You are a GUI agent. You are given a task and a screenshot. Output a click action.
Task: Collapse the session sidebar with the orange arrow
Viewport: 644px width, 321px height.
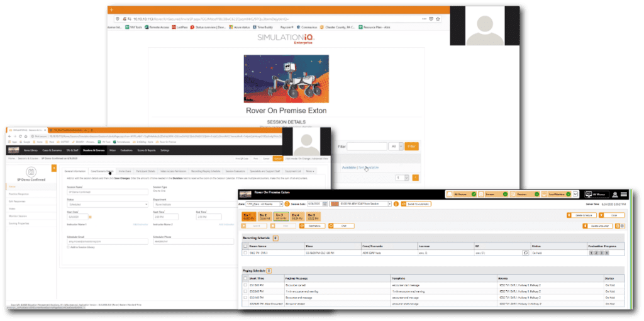pyautogui.click(x=54, y=168)
